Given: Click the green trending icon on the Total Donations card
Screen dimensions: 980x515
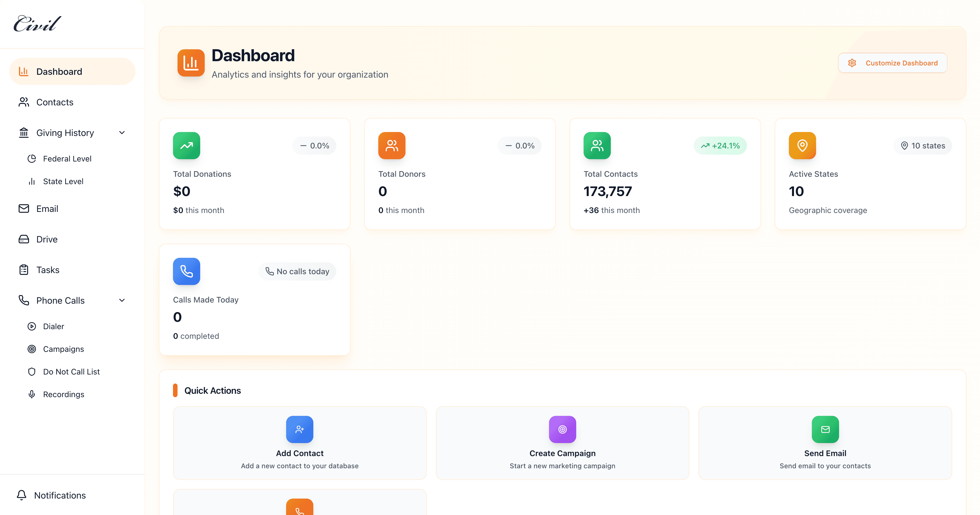Looking at the screenshot, I should [x=186, y=146].
